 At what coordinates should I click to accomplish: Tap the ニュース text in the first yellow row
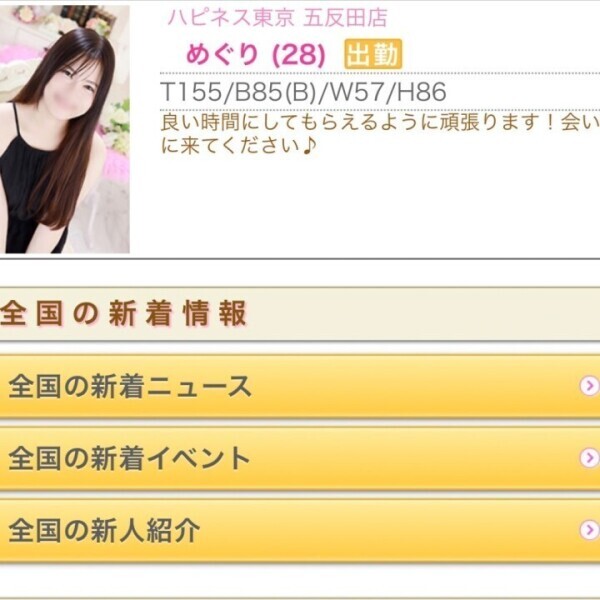click(x=199, y=386)
